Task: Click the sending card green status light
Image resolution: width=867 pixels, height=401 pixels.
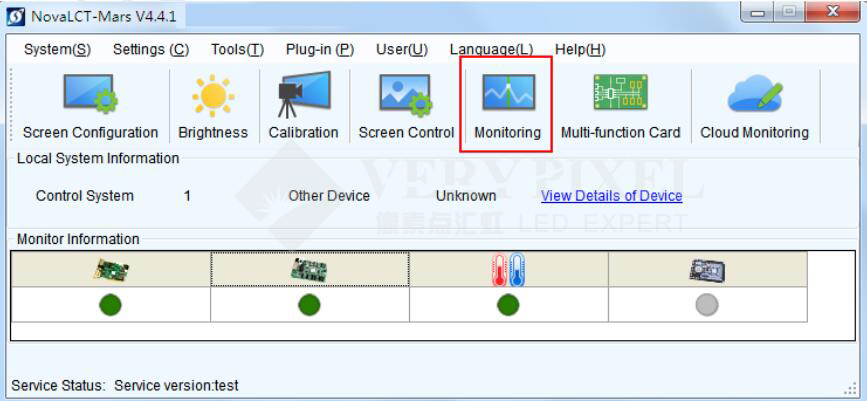Action: (111, 305)
